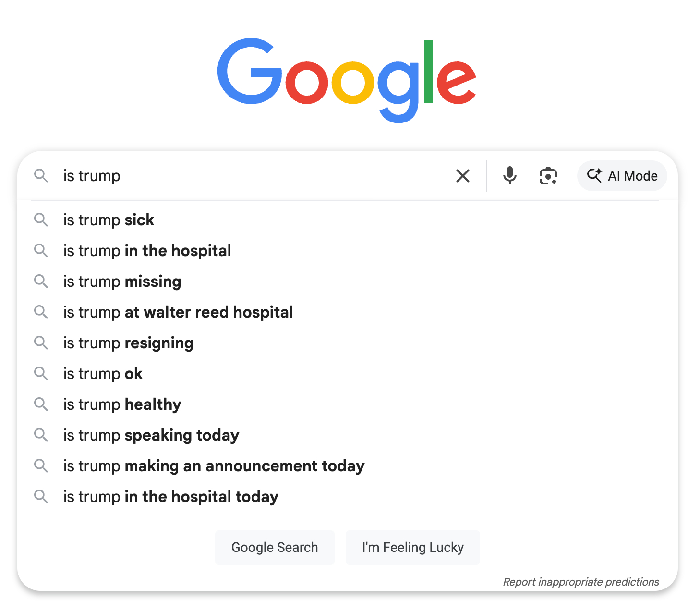
Task: Click magnifier icon beside "is trump ok"
Action: coord(41,374)
